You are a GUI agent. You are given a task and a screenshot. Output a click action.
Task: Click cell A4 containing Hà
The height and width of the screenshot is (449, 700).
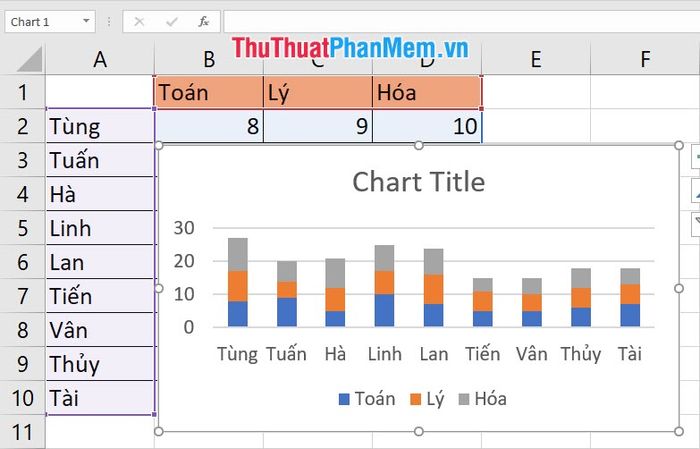click(100, 194)
